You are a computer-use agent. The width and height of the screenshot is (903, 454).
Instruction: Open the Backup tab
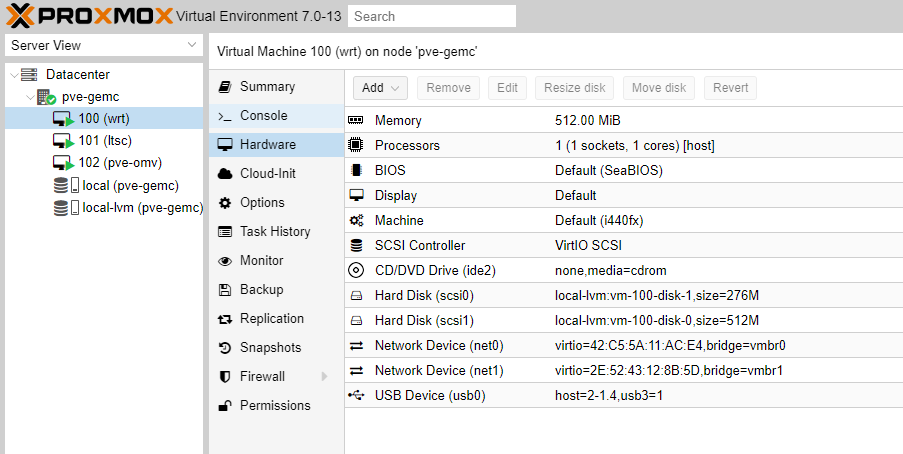276,290
